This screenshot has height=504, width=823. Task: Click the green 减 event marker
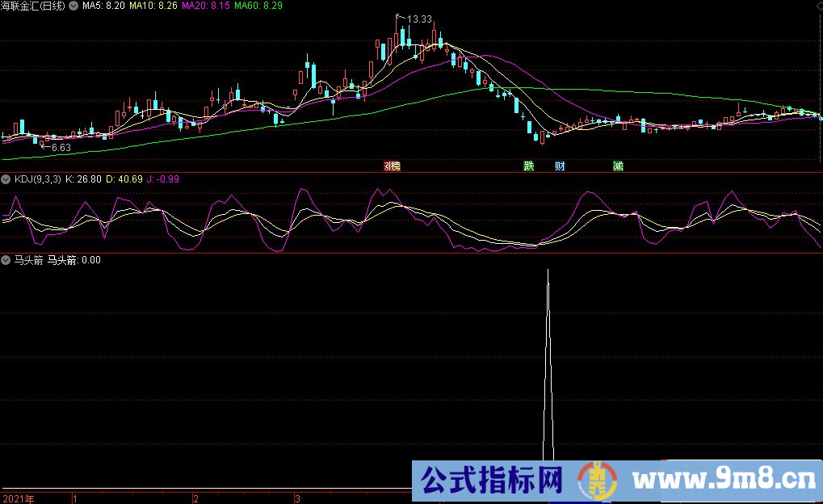618,166
